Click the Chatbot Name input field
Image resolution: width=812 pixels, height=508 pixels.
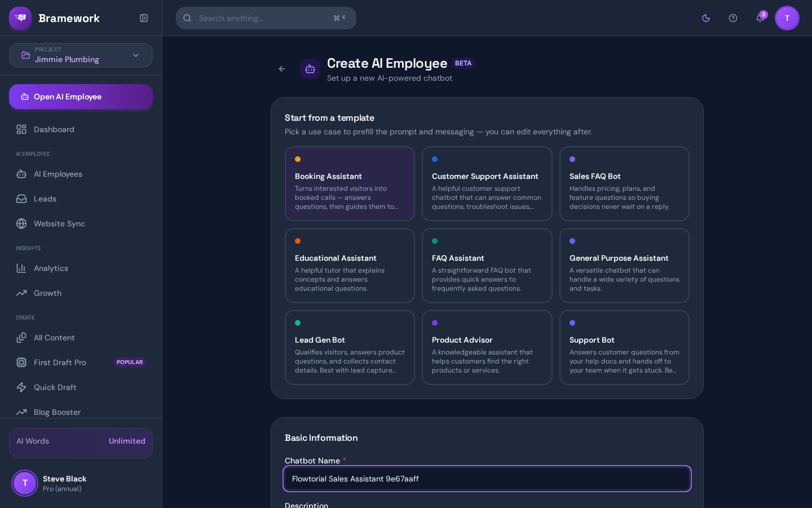pyautogui.click(x=487, y=479)
